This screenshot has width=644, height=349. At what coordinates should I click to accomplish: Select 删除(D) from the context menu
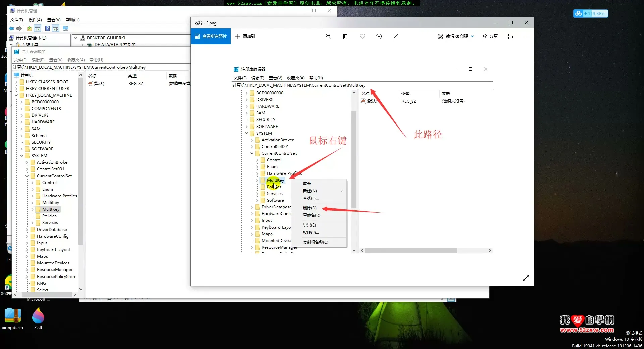click(x=310, y=208)
